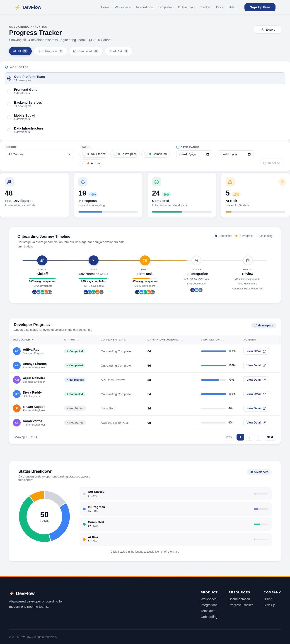290x644 pixels.
Task: Click the Environment Setup terminal icon
Action: tap(94, 260)
